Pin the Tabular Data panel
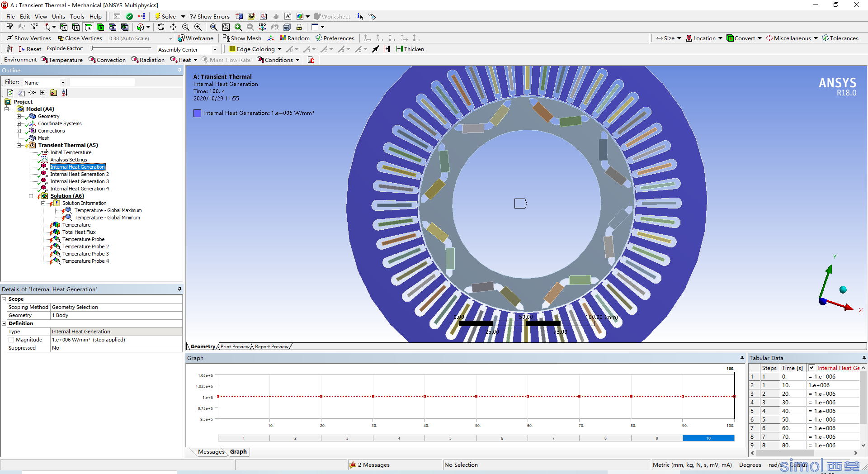868x474 pixels. click(864, 358)
